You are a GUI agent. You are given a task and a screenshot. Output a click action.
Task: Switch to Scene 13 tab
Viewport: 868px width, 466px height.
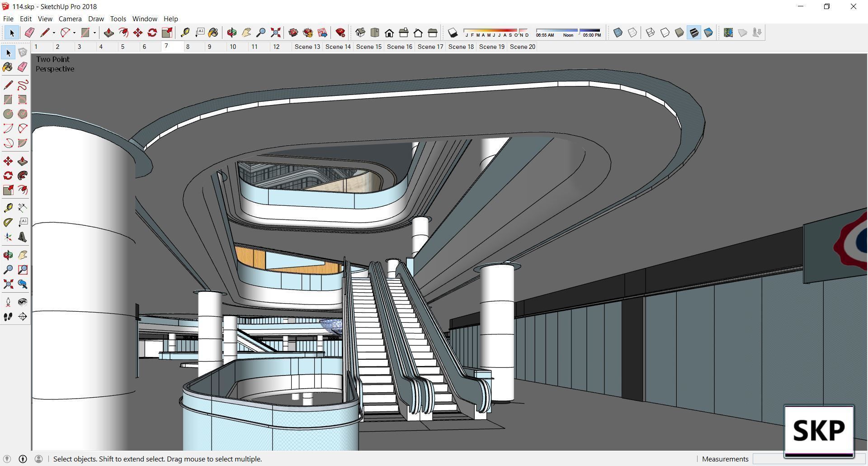tap(307, 47)
